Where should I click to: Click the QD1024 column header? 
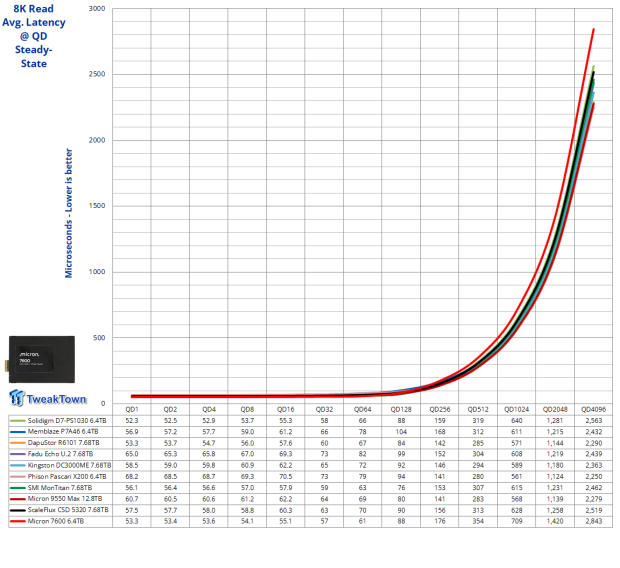(516, 409)
